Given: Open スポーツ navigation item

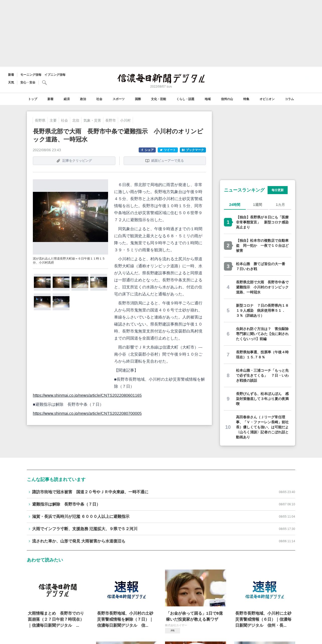Looking at the screenshot, I should [x=119, y=99].
